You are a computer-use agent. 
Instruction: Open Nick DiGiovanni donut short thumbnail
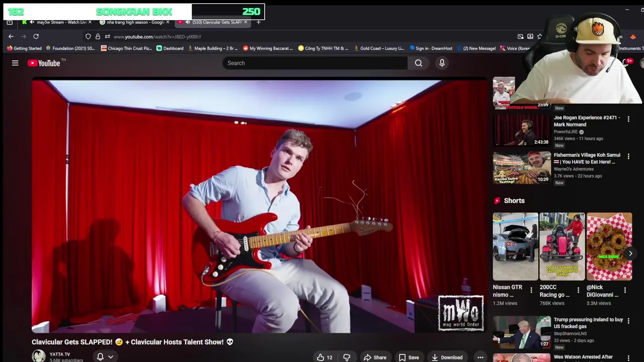click(609, 246)
